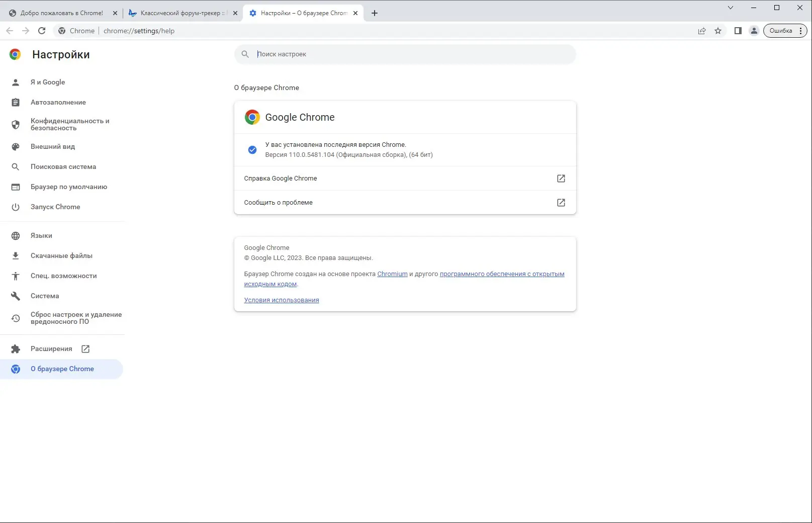The image size is (812, 523).
Task: Open Конфиденциальность и безопасность settings
Action: click(70, 124)
